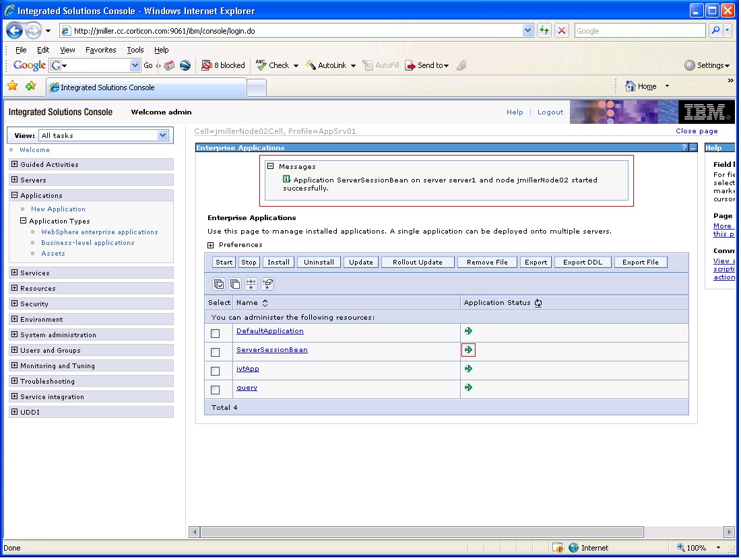Click the query started status arrow
This screenshot has width=741, height=560.
coord(468,388)
